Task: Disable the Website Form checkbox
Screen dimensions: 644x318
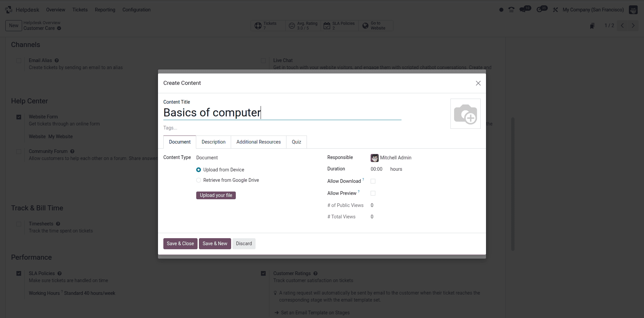Action: [19, 117]
